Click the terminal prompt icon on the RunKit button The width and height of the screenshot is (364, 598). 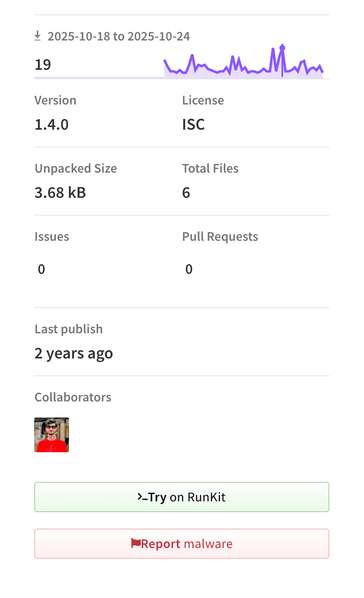point(142,497)
